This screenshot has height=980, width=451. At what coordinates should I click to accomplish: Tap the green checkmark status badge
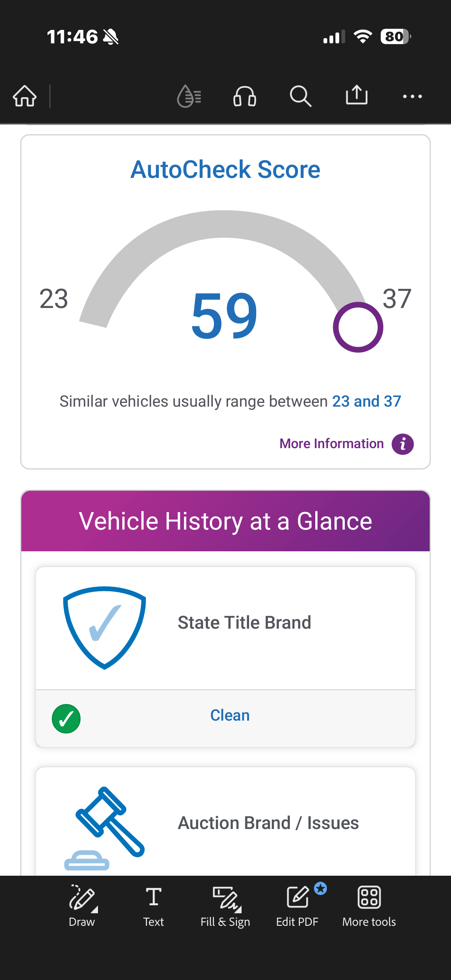point(66,719)
